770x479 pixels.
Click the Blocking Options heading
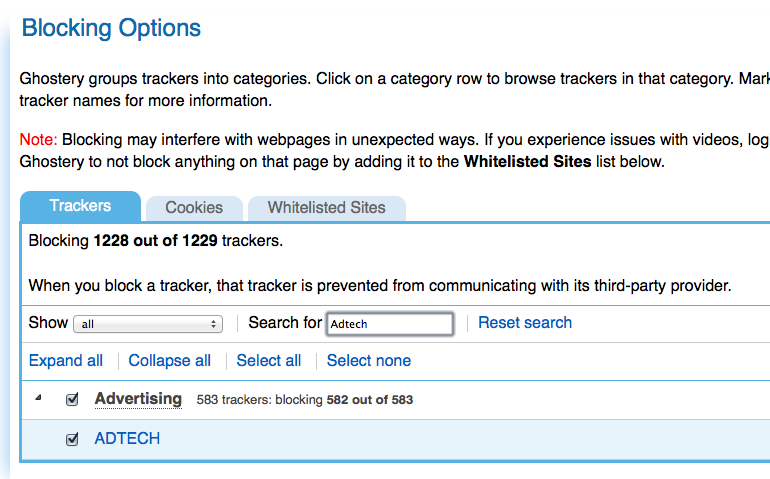coord(111,28)
